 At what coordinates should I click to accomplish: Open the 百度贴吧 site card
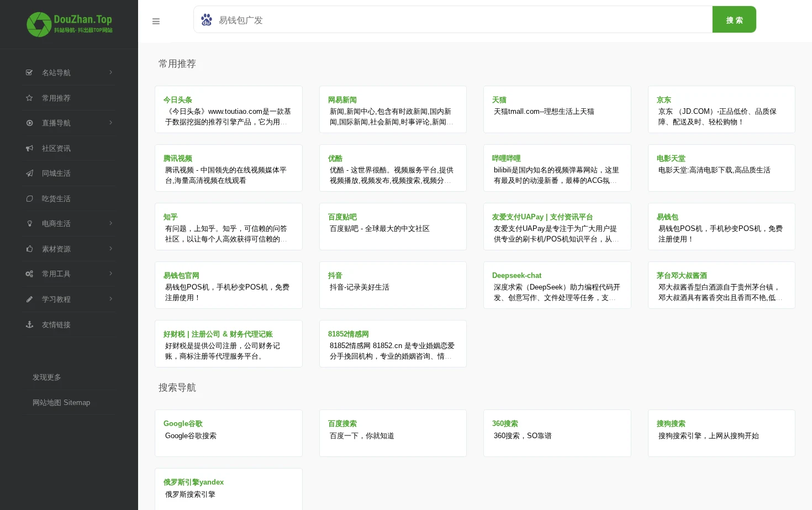point(393,227)
